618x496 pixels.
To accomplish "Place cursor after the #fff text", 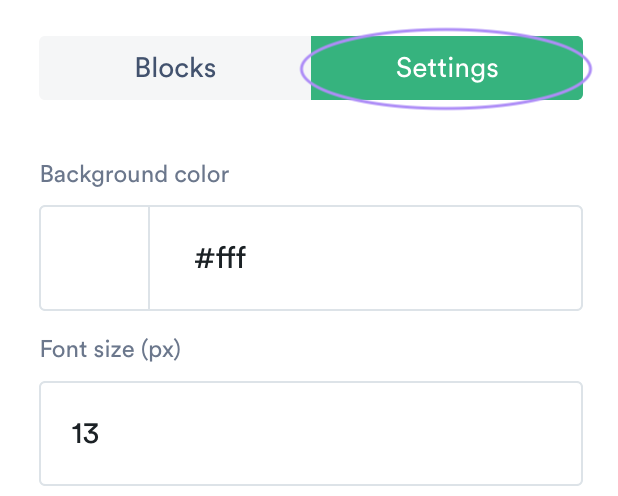I will tap(248, 258).
